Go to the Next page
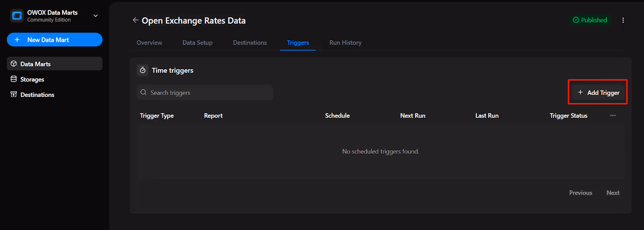The image size is (644, 230). [613, 193]
